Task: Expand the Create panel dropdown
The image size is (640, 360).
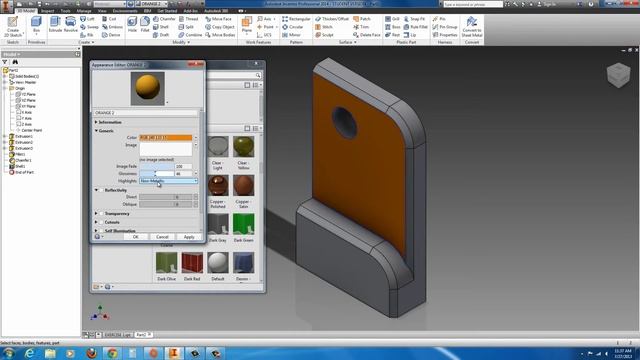Action: (x=86, y=42)
